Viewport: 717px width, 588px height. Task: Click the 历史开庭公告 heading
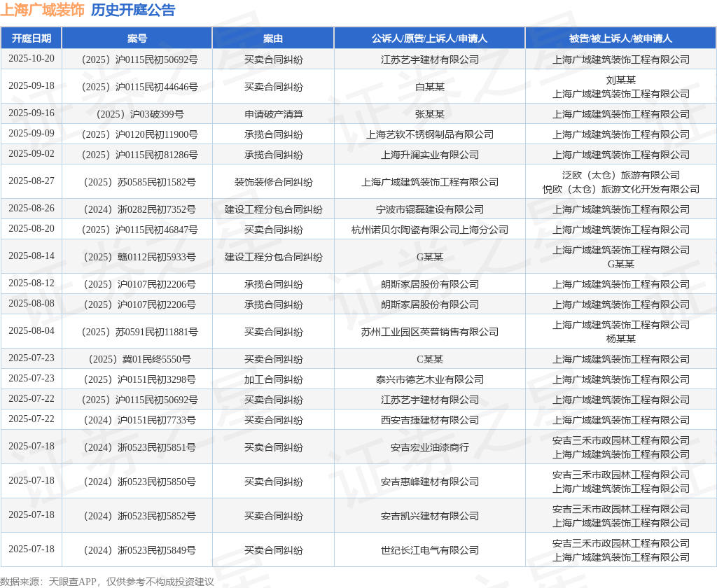[132, 10]
